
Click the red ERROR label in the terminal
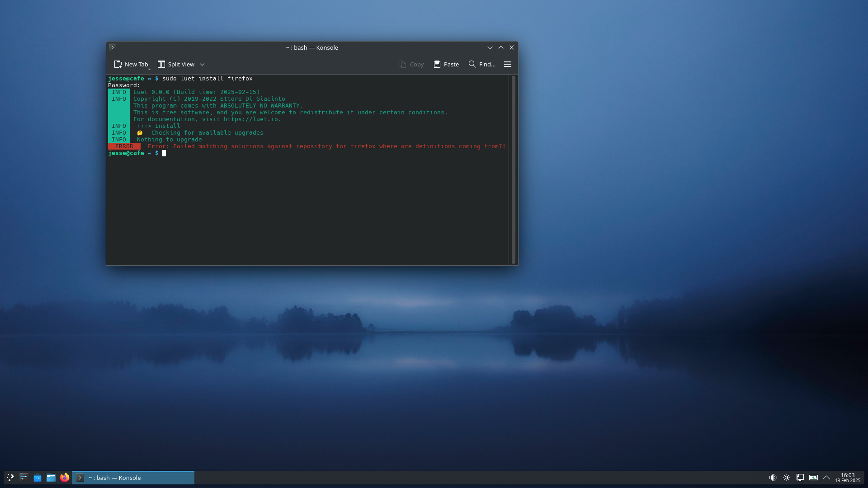click(x=124, y=146)
